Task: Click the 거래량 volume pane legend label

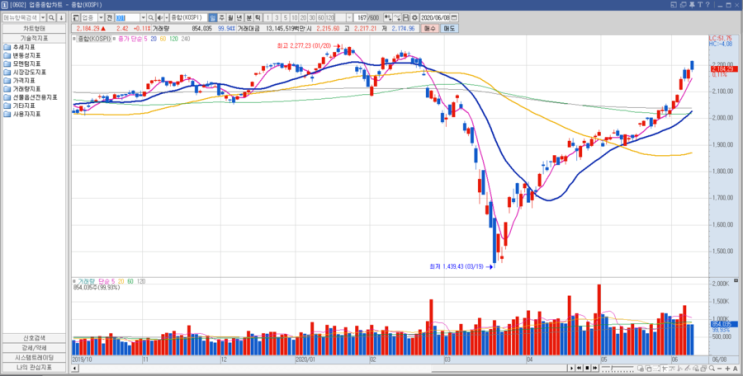Action: (87, 281)
